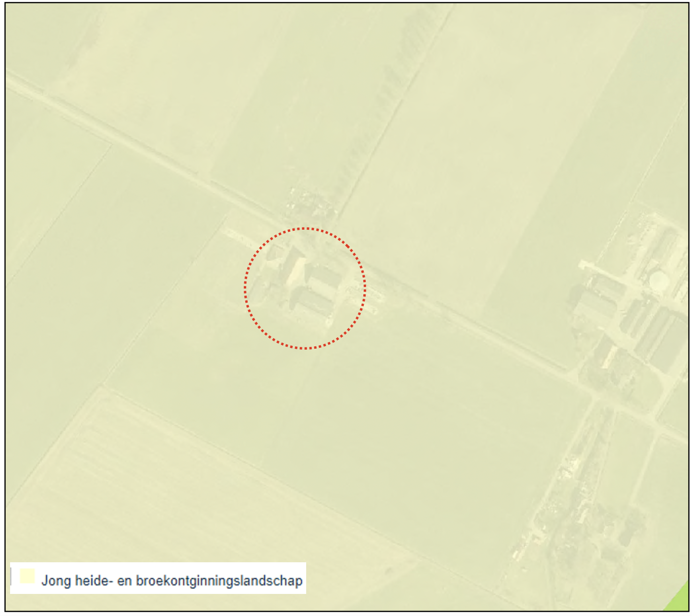Select the light-roofed building inside the red circle
This screenshot has height=616, width=692.
click(x=296, y=272)
